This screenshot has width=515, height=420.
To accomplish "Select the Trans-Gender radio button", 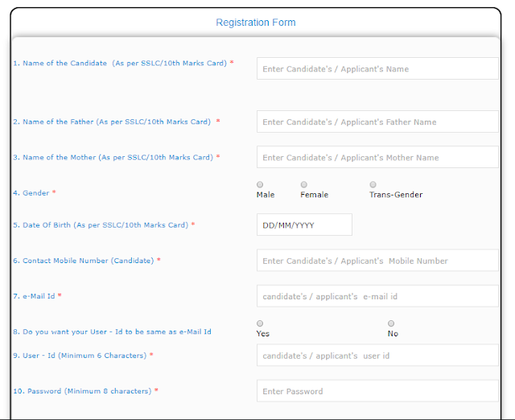I will (x=373, y=184).
